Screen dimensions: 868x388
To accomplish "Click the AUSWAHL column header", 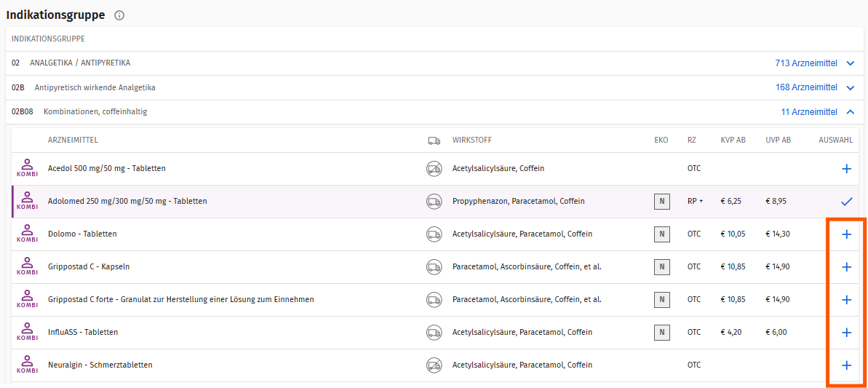I will [835, 140].
